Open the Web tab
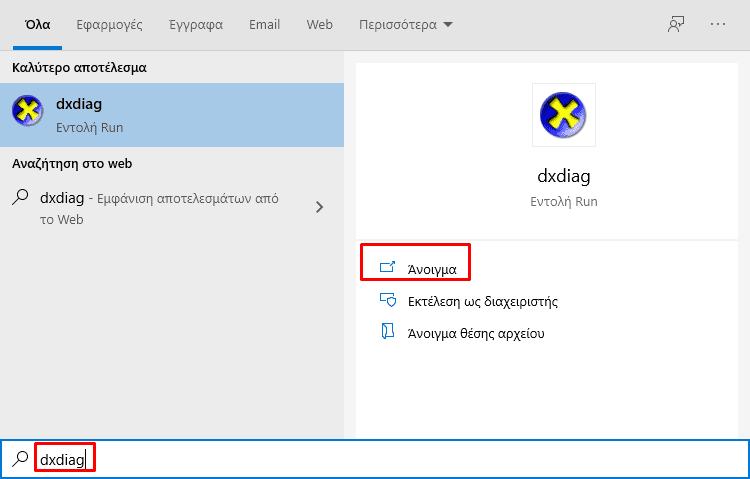This screenshot has height=479, width=750. pos(320,24)
